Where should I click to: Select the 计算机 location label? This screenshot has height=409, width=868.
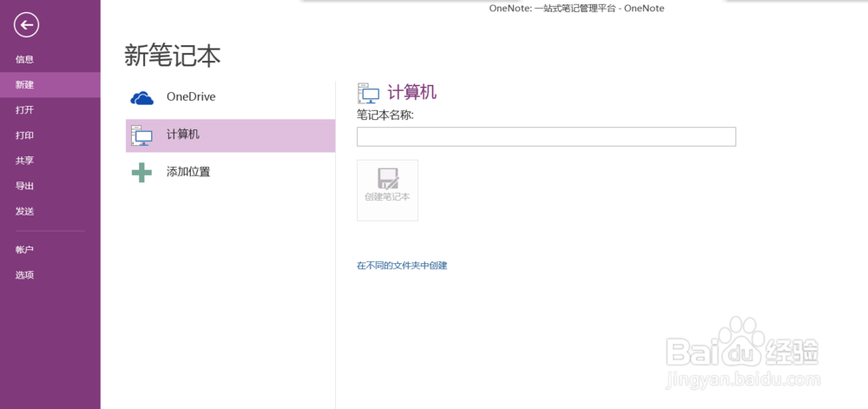tap(183, 135)
